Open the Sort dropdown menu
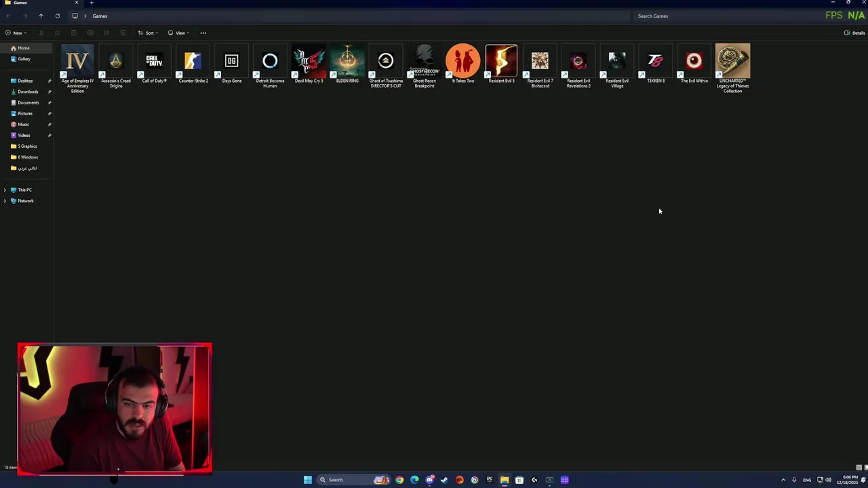 point(147,33)
